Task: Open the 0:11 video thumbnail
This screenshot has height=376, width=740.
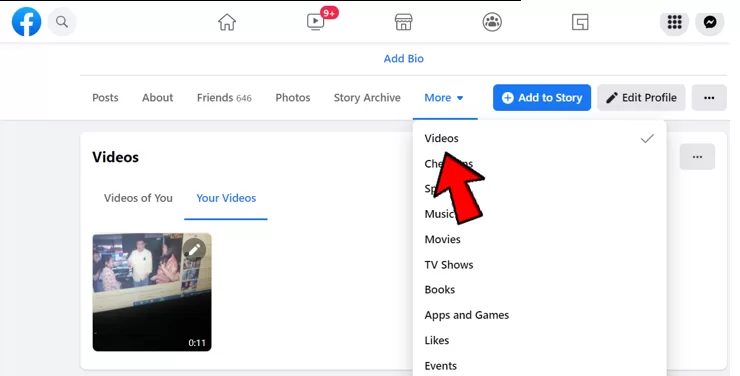Action: click(152, 292)
